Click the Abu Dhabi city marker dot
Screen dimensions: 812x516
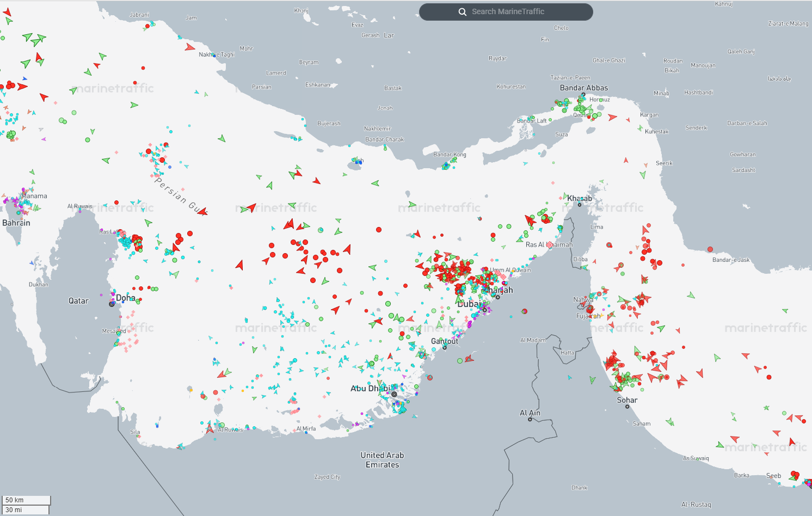tap(394, 394)
